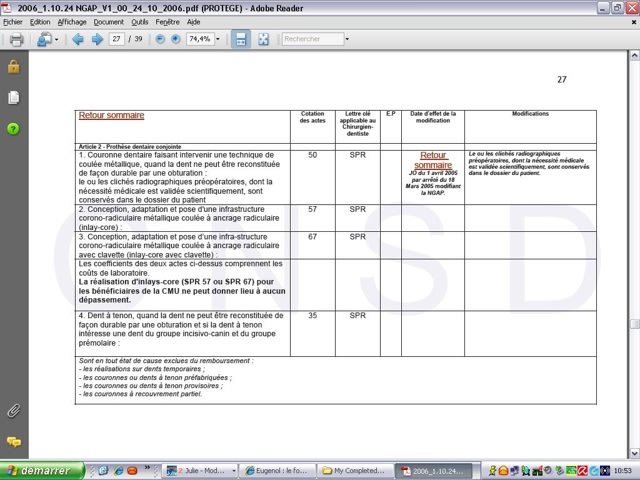The height and width of the screenshot is (480, 640).
Task: Toggle scrolling page display mode
Action: 241,40
